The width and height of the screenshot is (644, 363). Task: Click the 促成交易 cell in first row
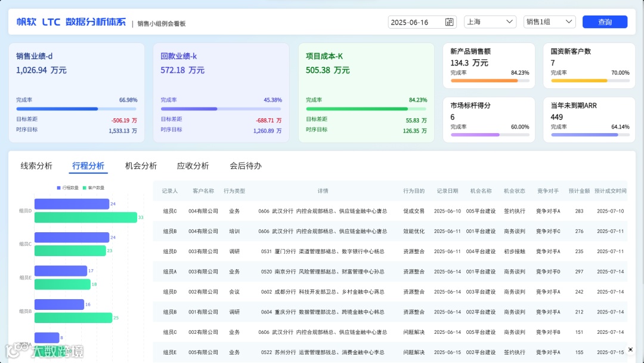tap(414, 211)
